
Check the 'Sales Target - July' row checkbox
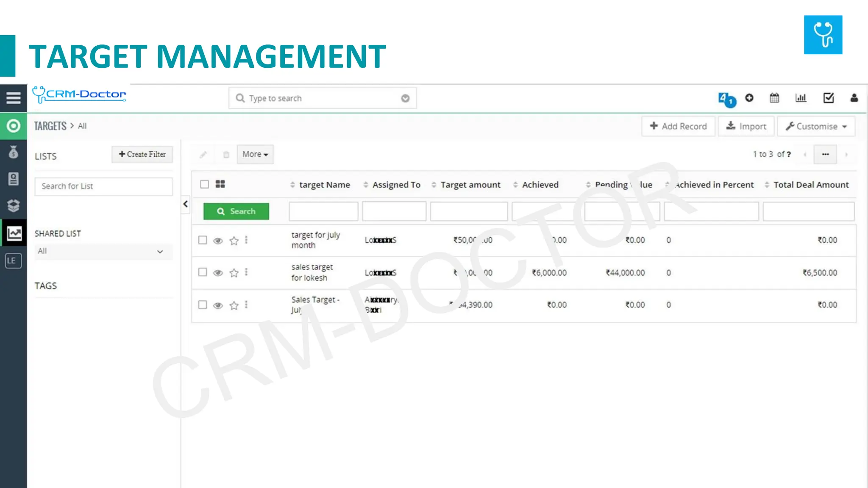[x=203, y=305]
